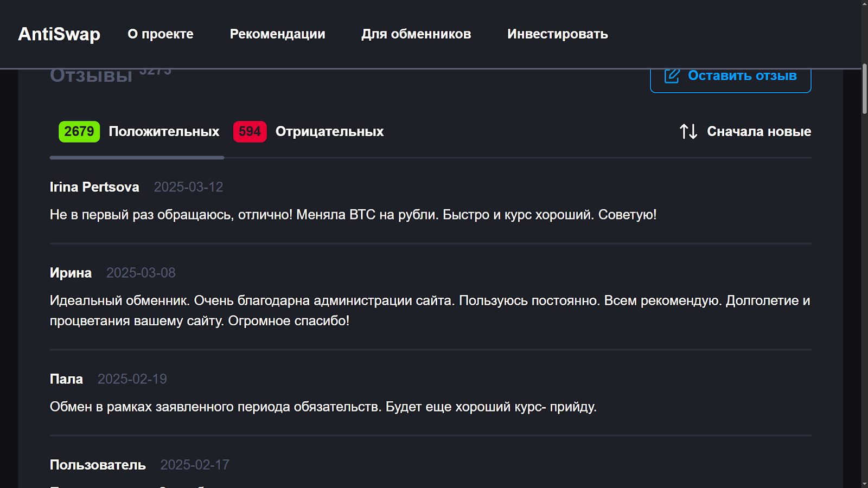The height and width of the screenshot is (488, 868).
Task: Click reviewer name Irina Pertsova
Action: pyautogui.click(x=94, y=187)
